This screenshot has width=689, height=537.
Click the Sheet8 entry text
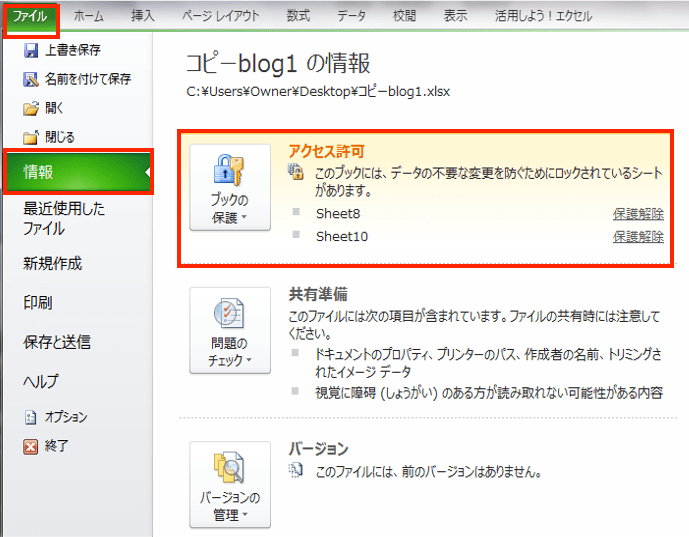click(338, 214)
